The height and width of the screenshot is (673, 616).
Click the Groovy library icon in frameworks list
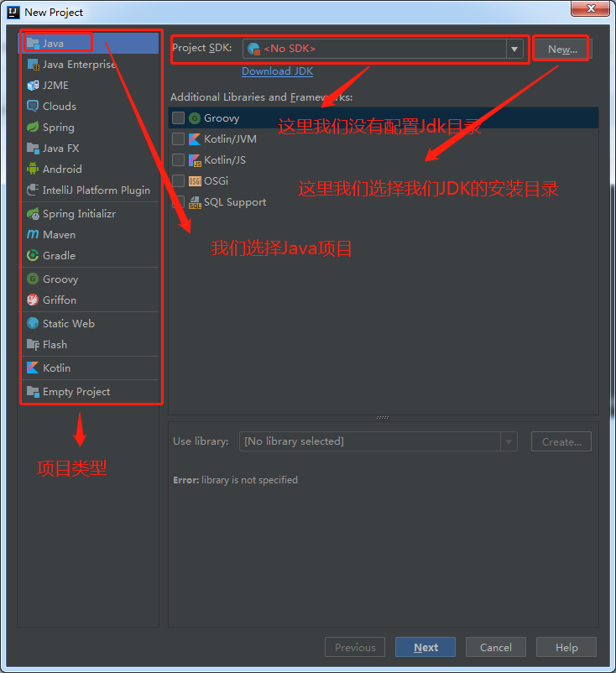click(195, 118)
